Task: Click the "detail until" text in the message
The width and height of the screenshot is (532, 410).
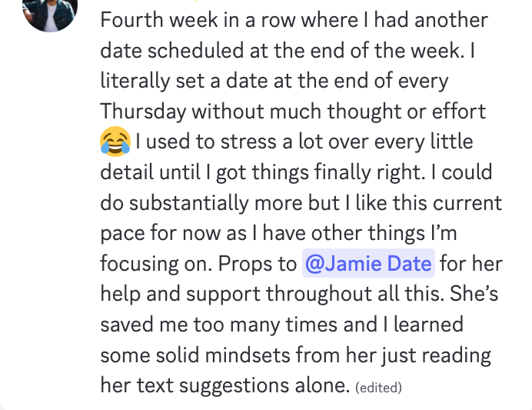Action: 151,172
